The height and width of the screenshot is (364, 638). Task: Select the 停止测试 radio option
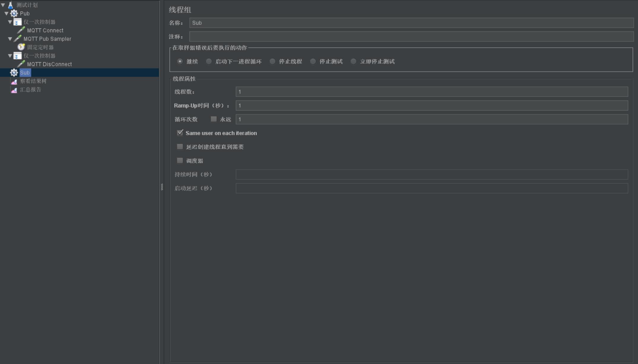coord(313,61)
